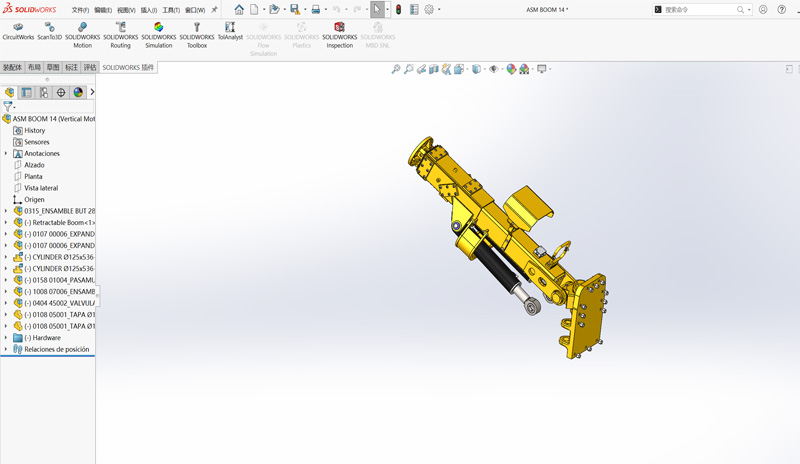Open Hide/Show Items eye dropdown
This screenshot has width=800, height=464.
tap(493, 69)
